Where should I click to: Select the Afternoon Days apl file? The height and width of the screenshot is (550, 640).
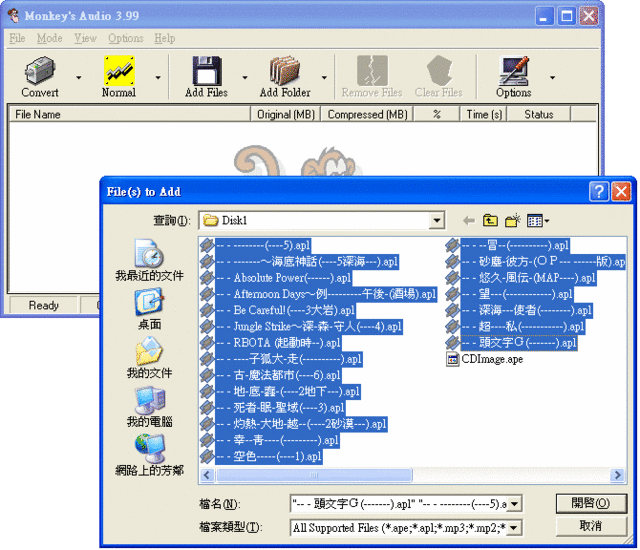[x=319, y=294]
